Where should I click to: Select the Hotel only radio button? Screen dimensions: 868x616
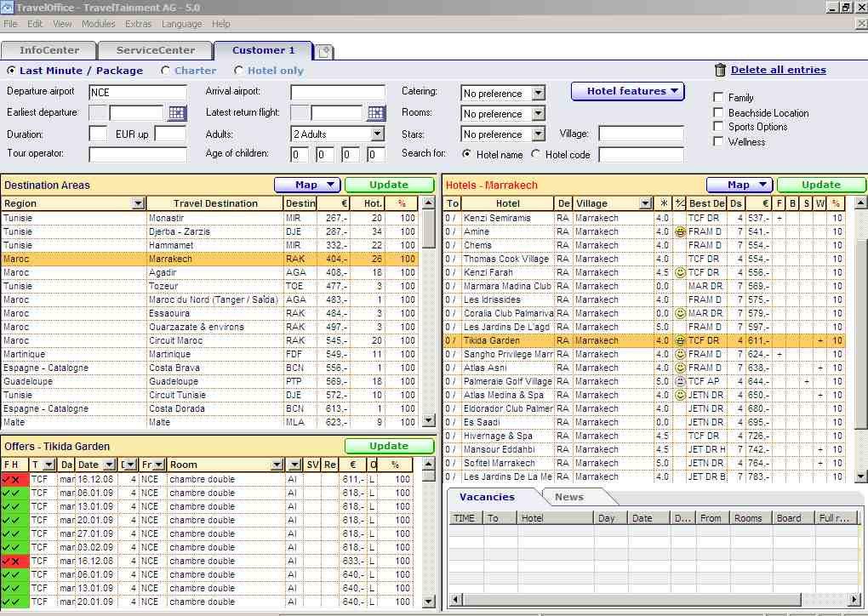[x=238, y=71]
